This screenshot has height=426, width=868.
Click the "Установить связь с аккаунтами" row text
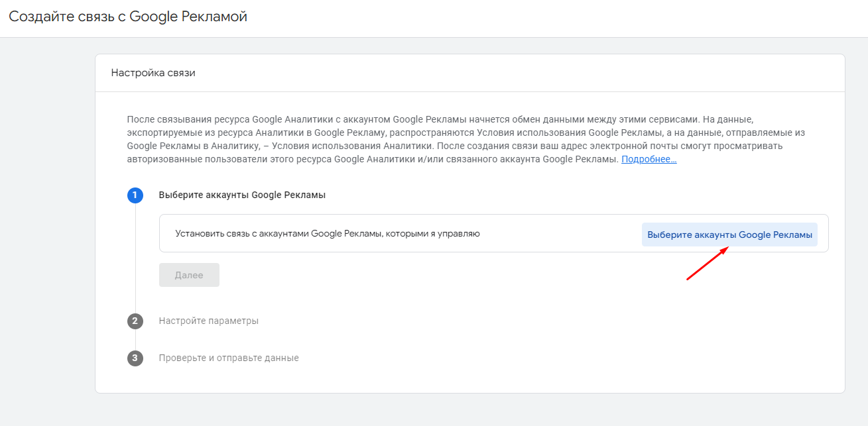[x=327, y=234]
